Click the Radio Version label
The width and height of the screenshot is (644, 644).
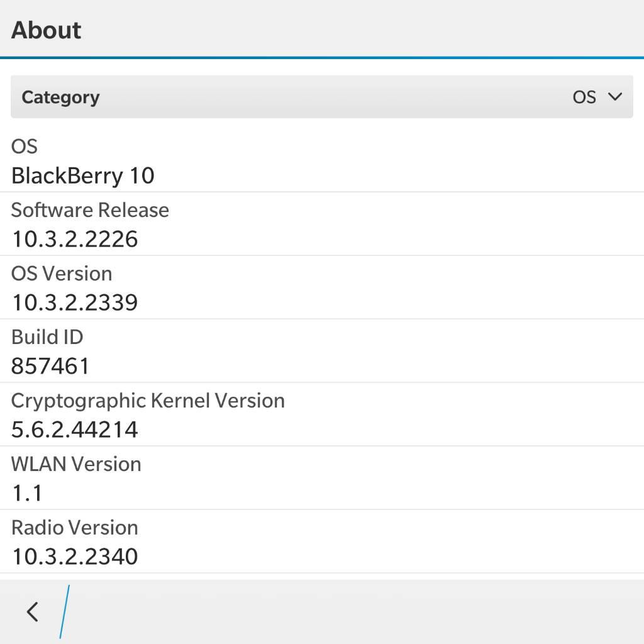tap(75, 528)
